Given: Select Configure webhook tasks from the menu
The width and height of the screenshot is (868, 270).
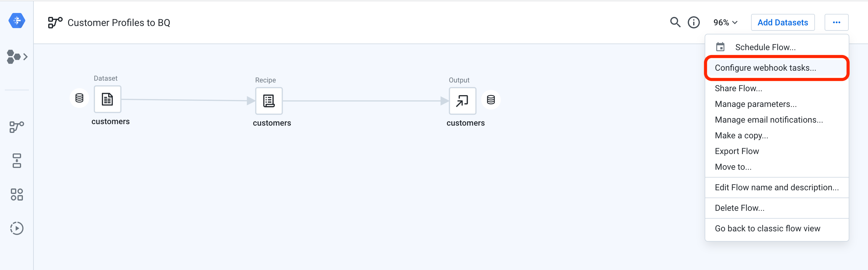Looking at the screenshot, I should [x=765, y=68].
